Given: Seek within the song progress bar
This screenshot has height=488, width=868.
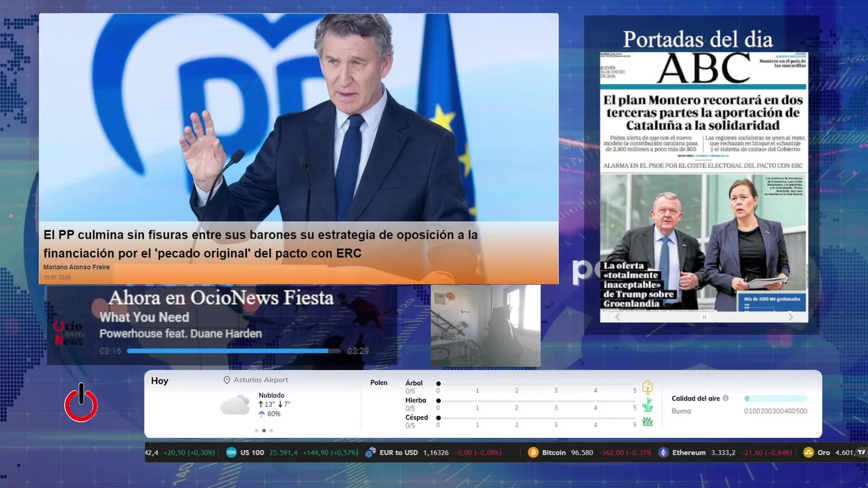Looking at the screenshot, I should coord(235,351).
